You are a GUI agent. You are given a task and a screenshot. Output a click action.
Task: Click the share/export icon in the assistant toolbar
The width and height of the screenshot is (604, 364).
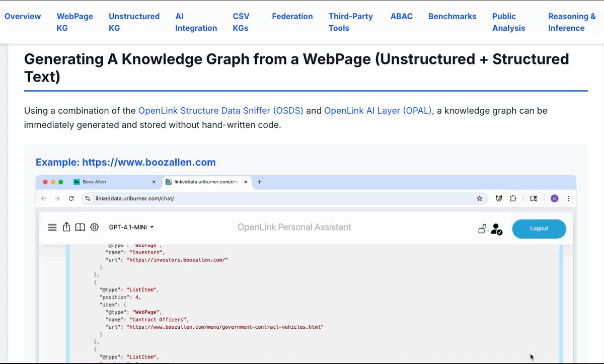click(66, 227)
